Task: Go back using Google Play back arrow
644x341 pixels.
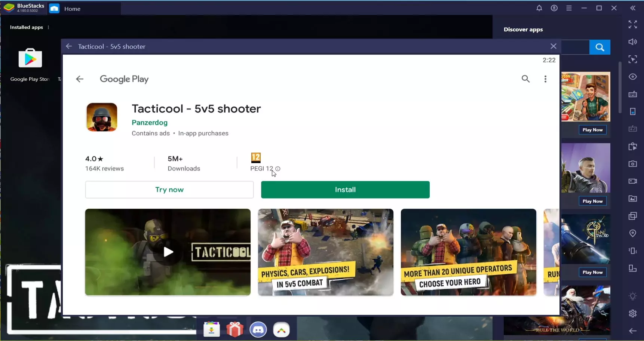Action: pyautogui.click(x=80, y=79)
